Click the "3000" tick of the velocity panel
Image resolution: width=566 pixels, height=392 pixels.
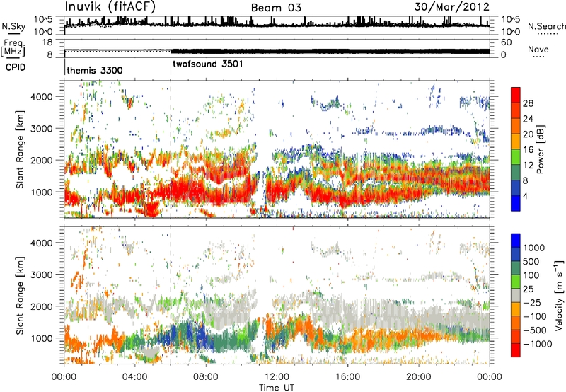(x=41, y=275)
